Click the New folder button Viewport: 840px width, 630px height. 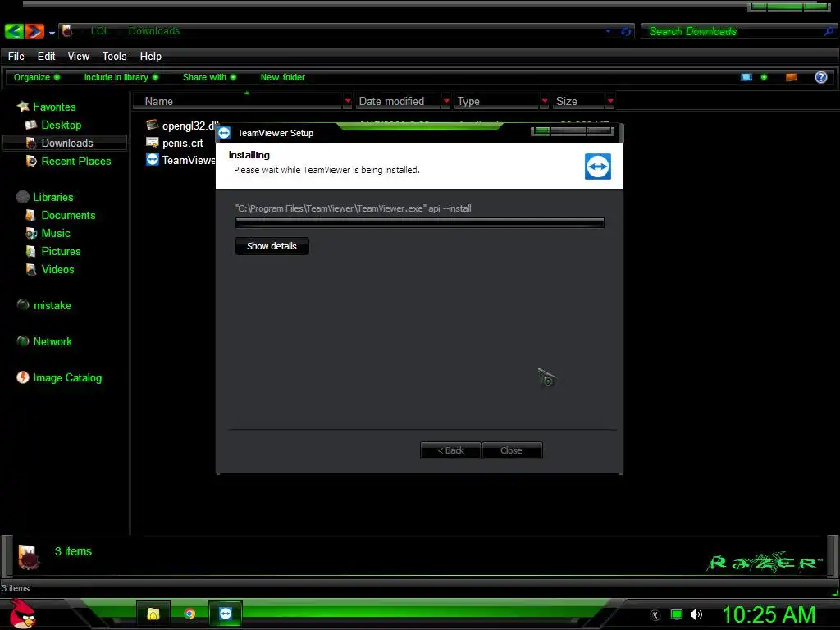click(x=282, y=77)
